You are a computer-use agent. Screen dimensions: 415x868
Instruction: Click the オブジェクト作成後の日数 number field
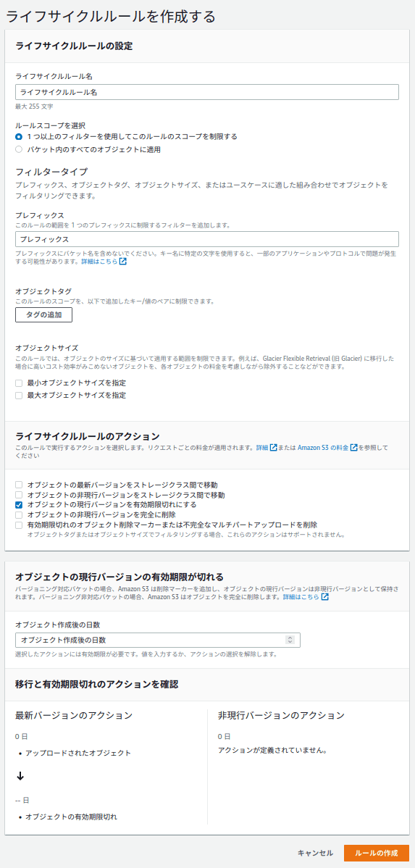158,640
